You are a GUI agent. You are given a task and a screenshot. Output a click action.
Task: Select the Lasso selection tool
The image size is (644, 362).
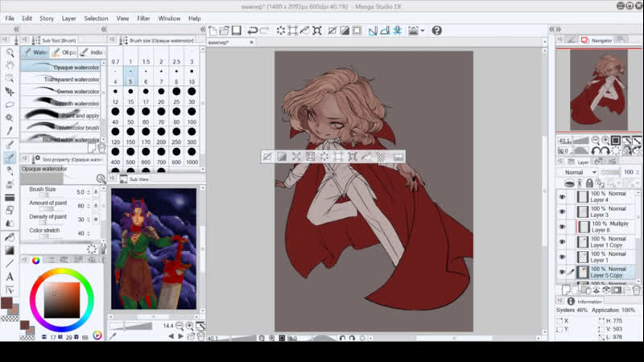click(x=10, y=105)
